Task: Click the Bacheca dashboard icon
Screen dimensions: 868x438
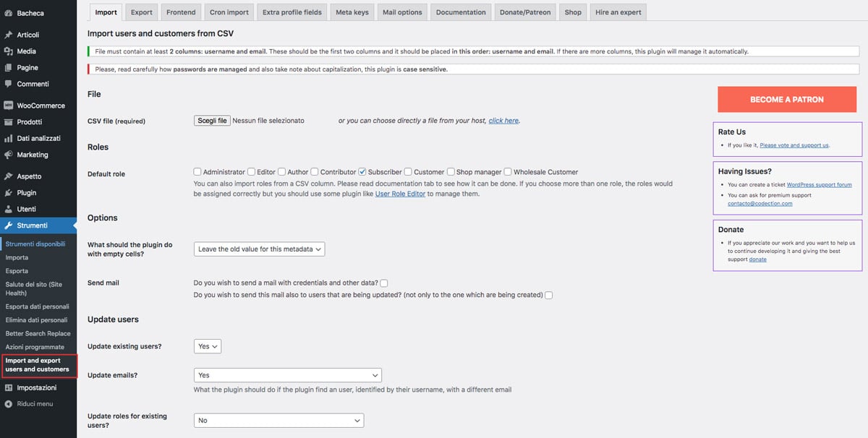Action: (x=8, y=13)
